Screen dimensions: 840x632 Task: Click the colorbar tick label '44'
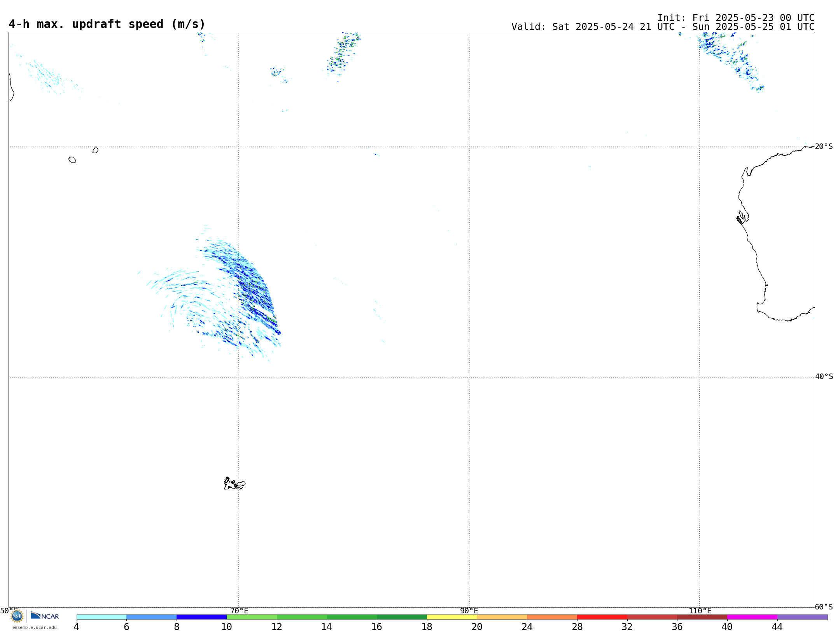[777, 627]
